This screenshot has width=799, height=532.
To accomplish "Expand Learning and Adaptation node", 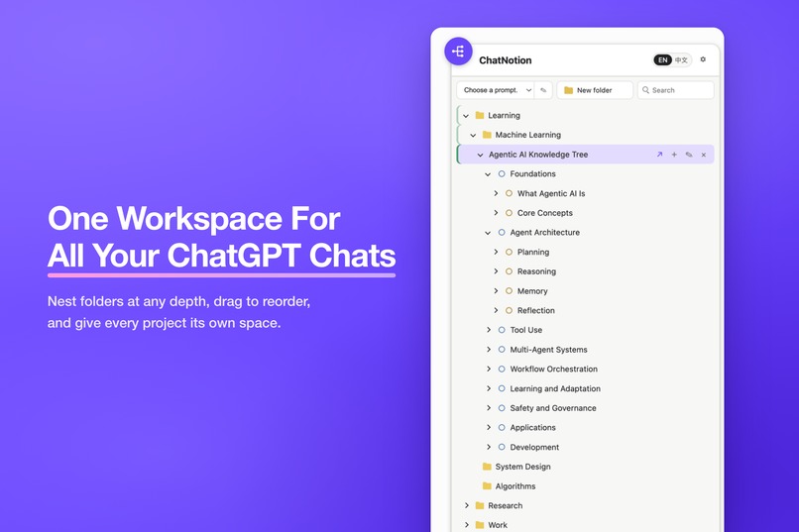I will click(488, 388).
